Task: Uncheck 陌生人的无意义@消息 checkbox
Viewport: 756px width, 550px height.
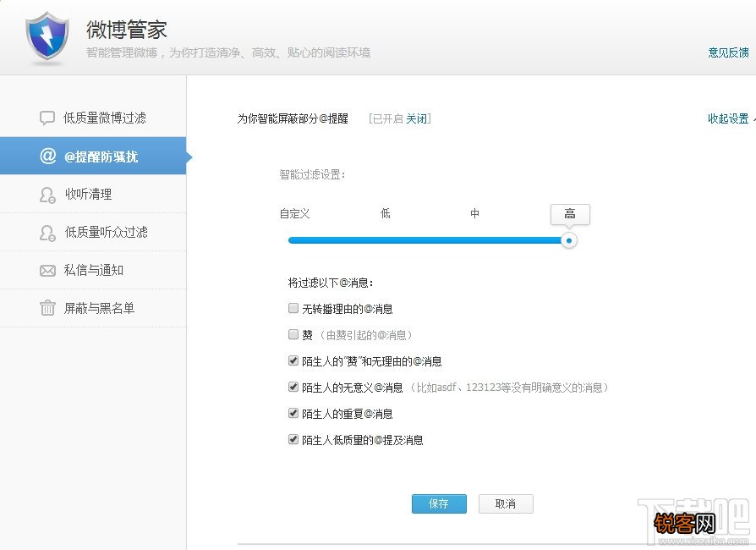Action: tap(293, 387)
